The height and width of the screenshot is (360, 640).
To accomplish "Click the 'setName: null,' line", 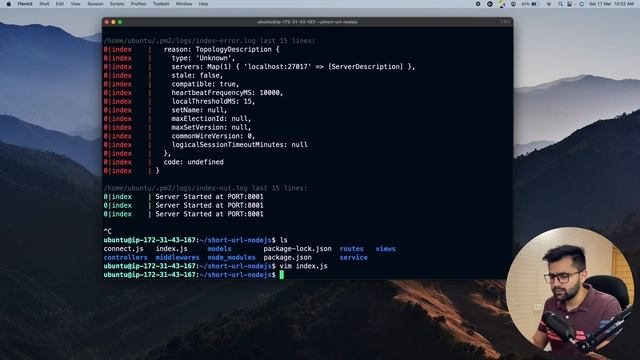I will [199, 110].
